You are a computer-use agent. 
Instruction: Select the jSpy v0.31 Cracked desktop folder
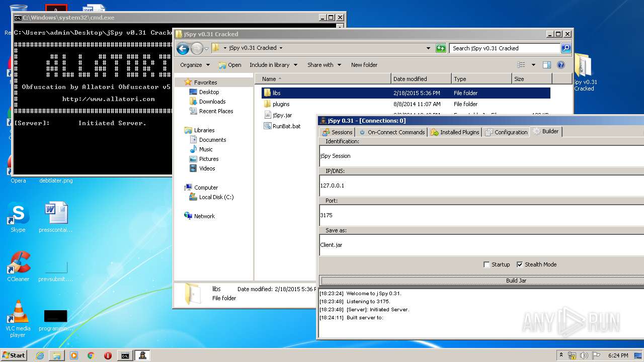[x=584, y=72]
